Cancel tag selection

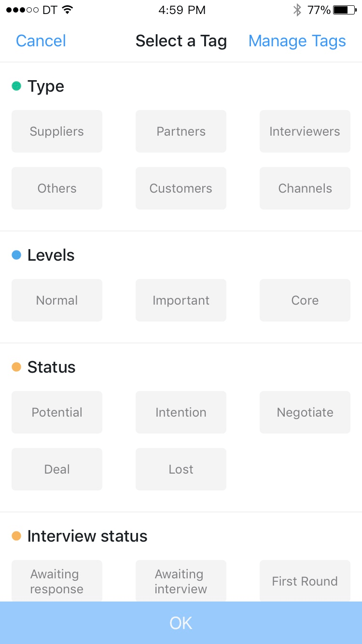pos(41,41)
